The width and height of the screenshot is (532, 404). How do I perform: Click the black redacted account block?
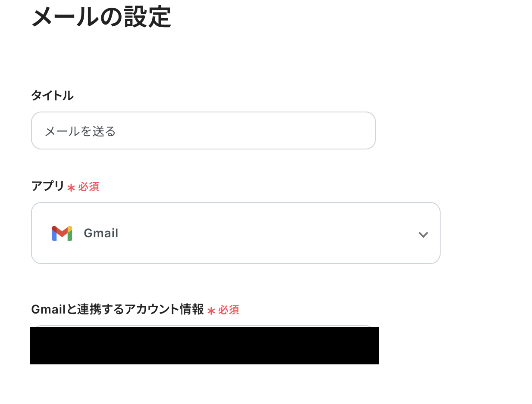tap(204, 346)
